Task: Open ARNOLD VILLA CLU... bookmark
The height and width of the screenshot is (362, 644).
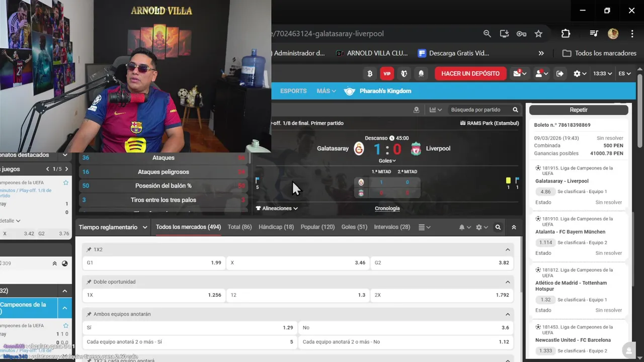Action: coord(371,53)
